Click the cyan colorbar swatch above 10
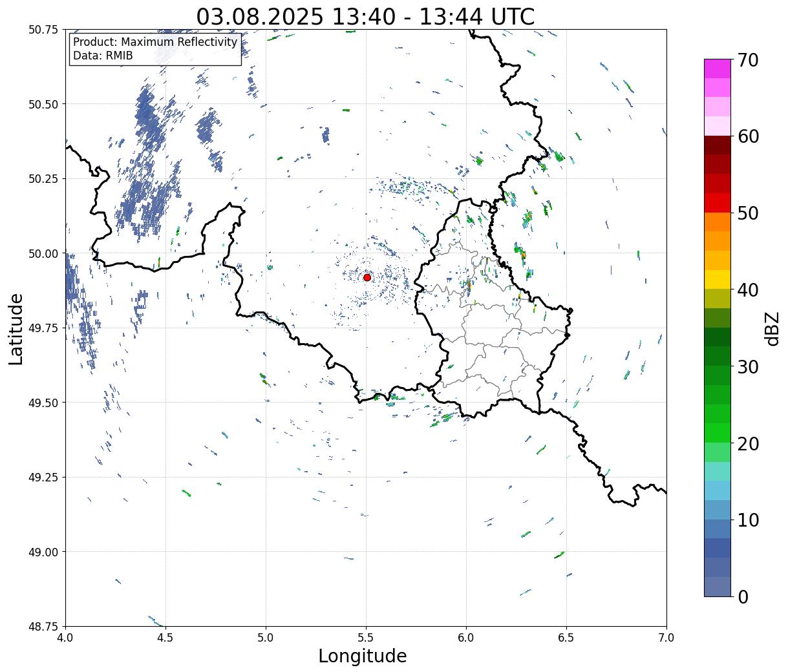Screen dimensions: 788x672 tap(718, 490)
